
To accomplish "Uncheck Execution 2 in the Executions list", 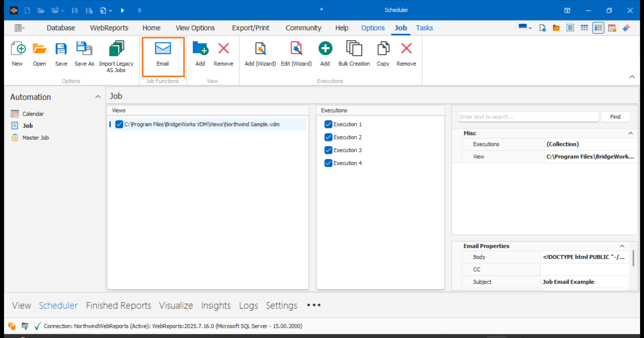I will click(x=328, y=137).
